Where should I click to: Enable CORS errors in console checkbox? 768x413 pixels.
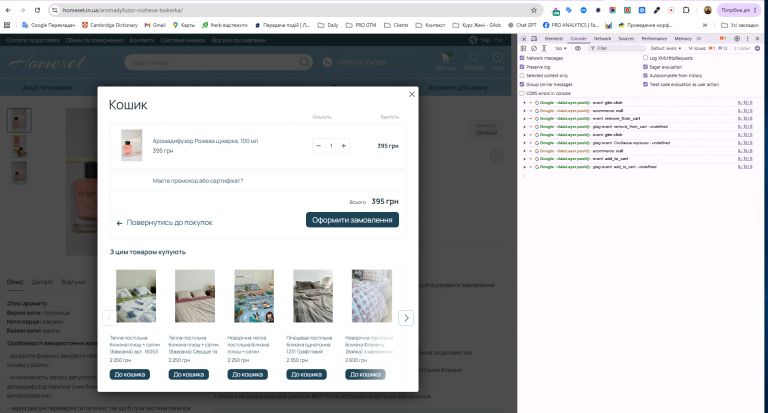coord(522,93)
